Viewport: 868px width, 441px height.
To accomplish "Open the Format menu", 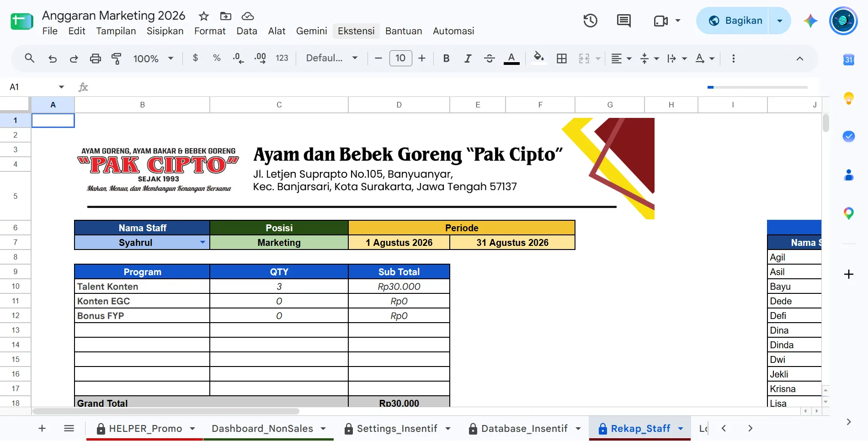I will (x=210, y=31).
